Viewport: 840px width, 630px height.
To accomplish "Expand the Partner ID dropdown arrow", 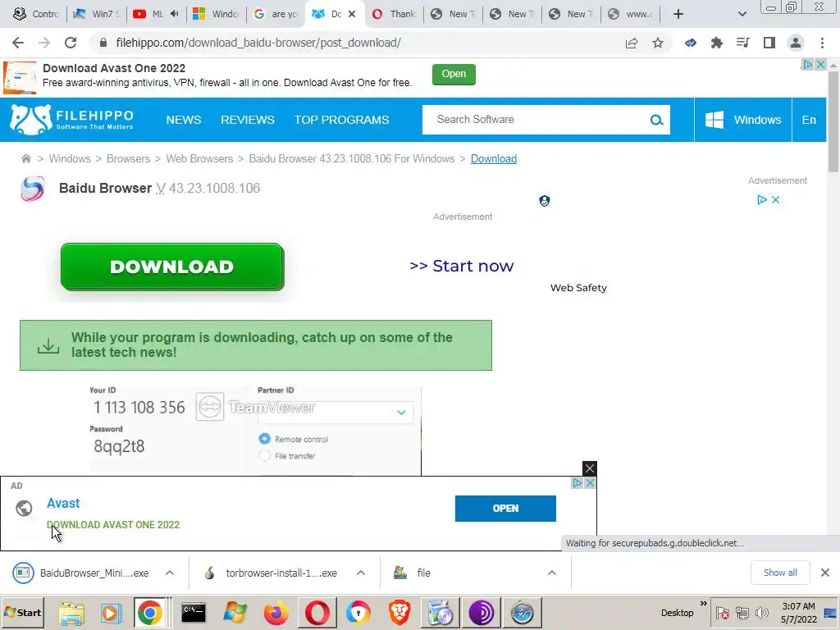I will pyautogui.click(x=401, y=413).
